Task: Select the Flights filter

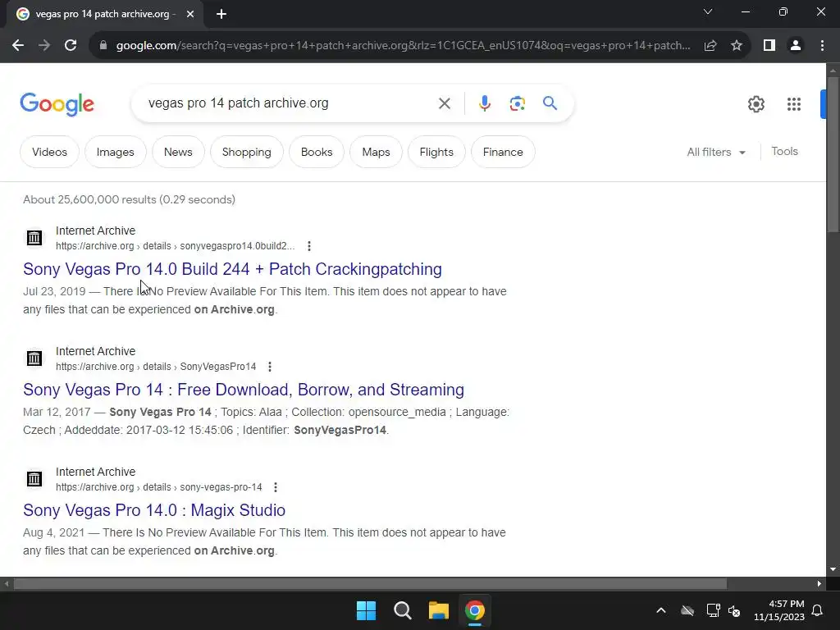Action: tap(436, 152)
